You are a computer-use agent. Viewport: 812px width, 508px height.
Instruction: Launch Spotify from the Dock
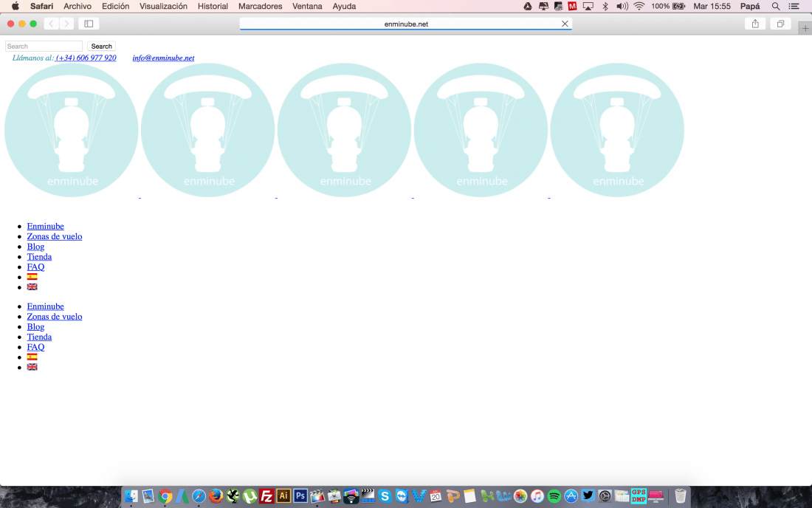click(554, 496)
